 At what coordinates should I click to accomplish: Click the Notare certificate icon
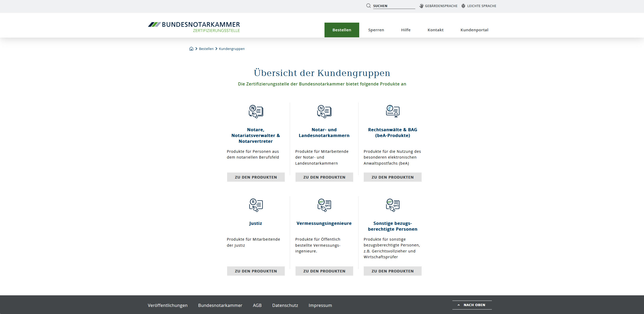(256, 112)
